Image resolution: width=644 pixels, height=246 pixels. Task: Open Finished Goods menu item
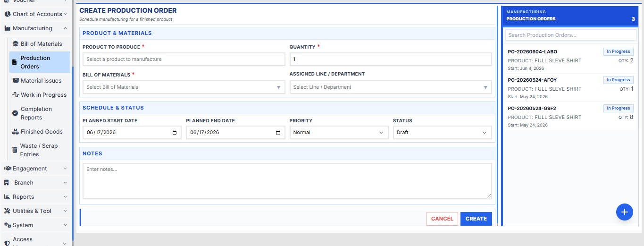click(40, 132)
